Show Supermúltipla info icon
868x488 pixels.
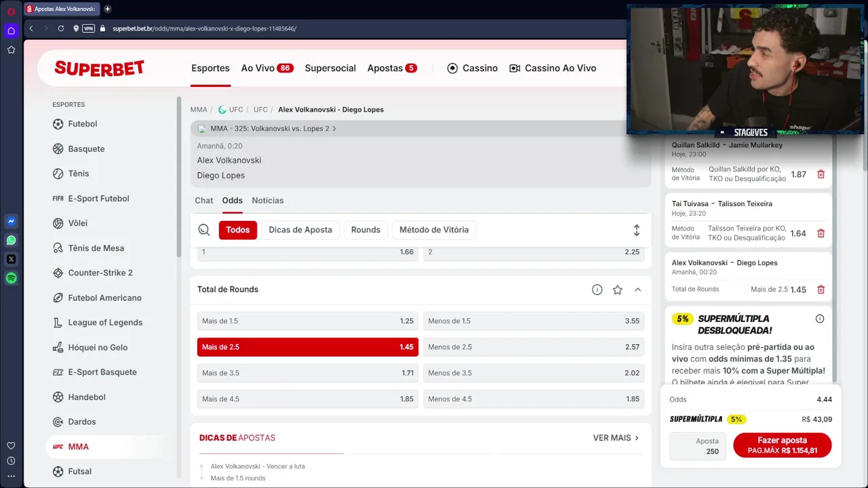(x=819, y=319)
